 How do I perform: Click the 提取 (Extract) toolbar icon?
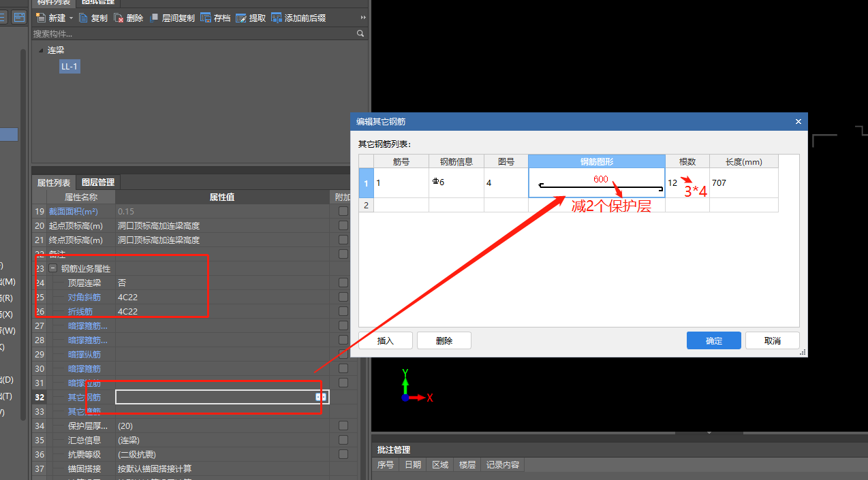(241, 18)
